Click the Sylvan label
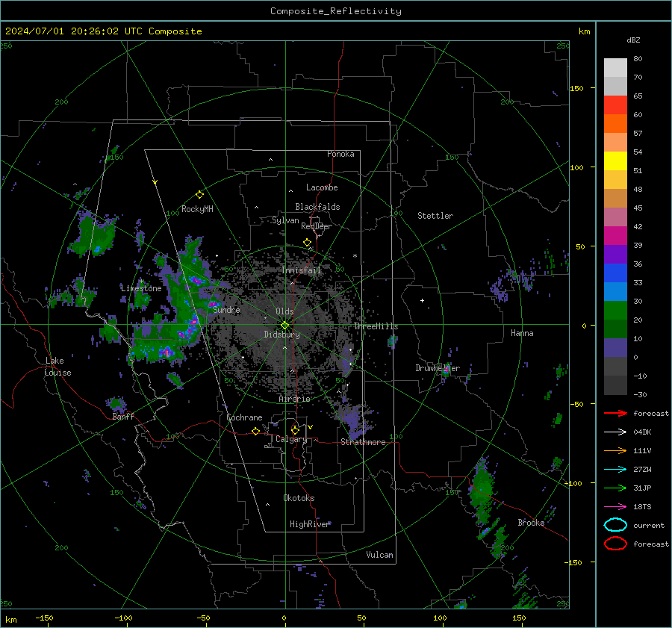The image size is (672, 628). (285, 220)
